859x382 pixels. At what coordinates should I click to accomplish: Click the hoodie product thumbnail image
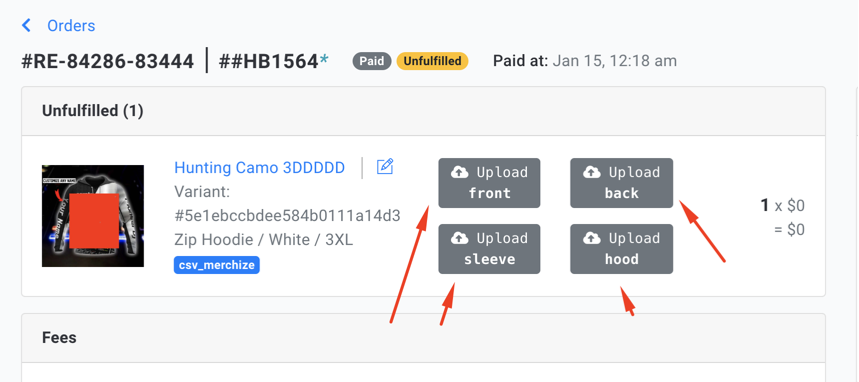click(93, 216)
